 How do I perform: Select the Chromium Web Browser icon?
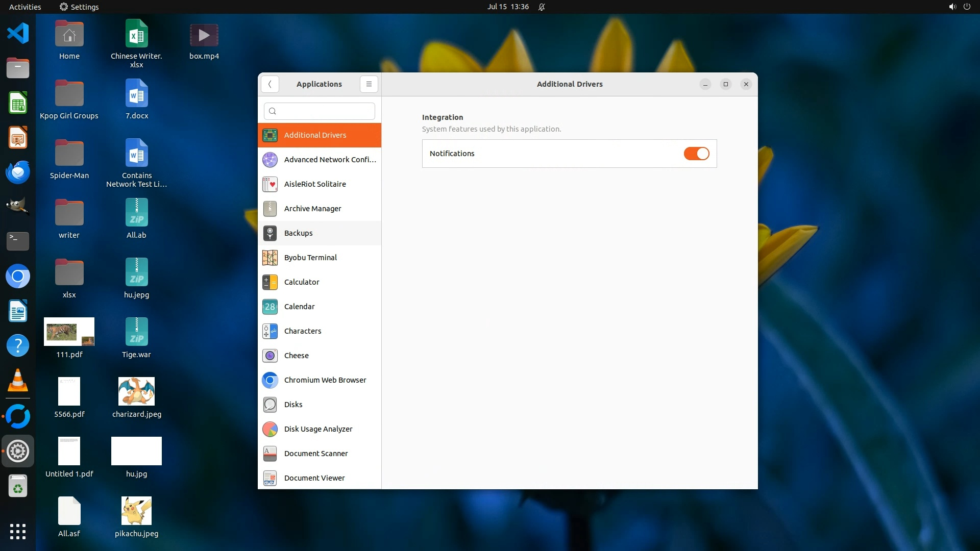tap(270, 380)
